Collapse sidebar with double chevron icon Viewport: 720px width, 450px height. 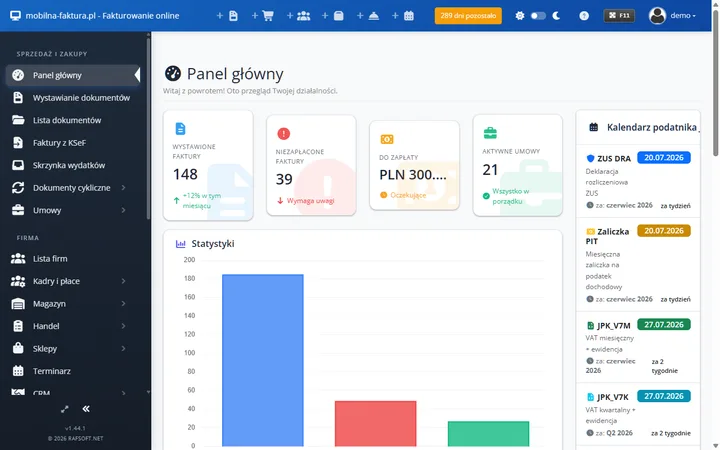86,409
